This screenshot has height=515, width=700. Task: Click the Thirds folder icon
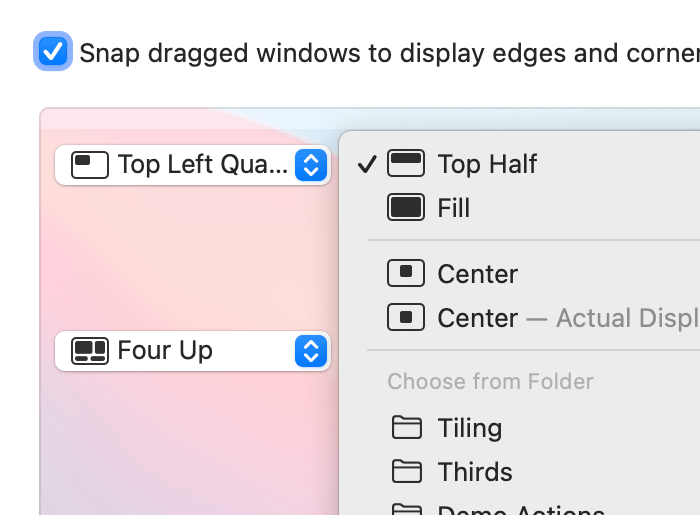pyautogui.click(x=406, y=472)
